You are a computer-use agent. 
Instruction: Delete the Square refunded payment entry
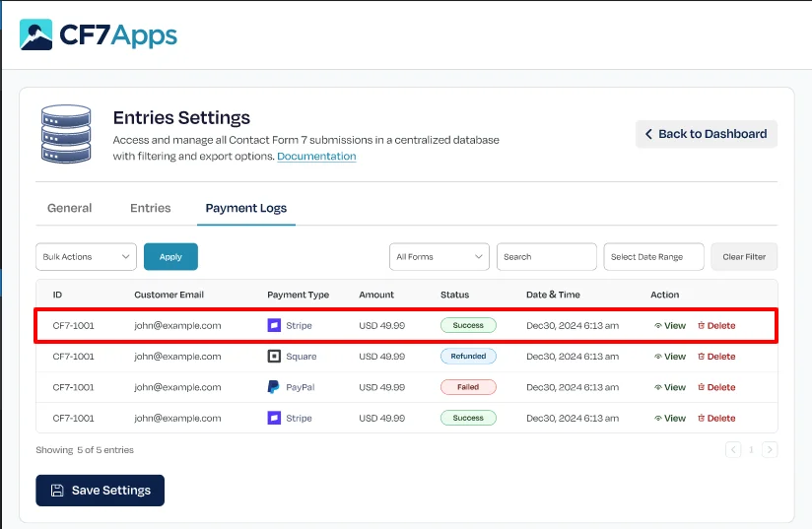click(x=716, y=357)
